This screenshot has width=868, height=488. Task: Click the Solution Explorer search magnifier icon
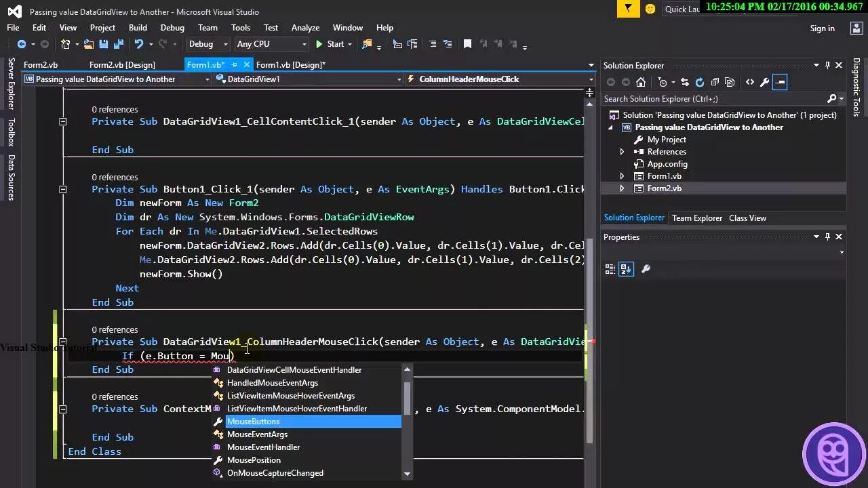(832, 99)
